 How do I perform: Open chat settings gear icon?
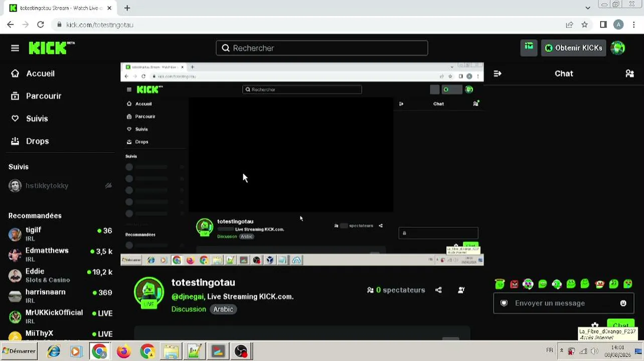click(x=595, y=326)
